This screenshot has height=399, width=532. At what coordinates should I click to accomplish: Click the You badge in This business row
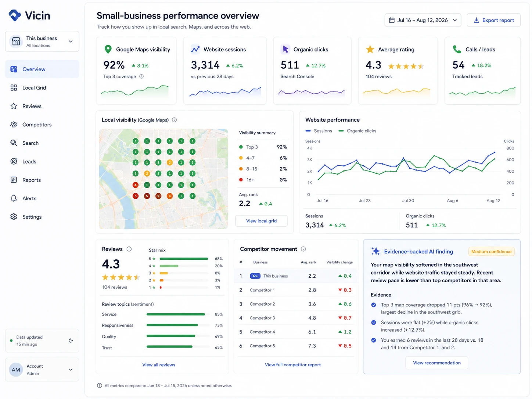click(x=255, y=276)
